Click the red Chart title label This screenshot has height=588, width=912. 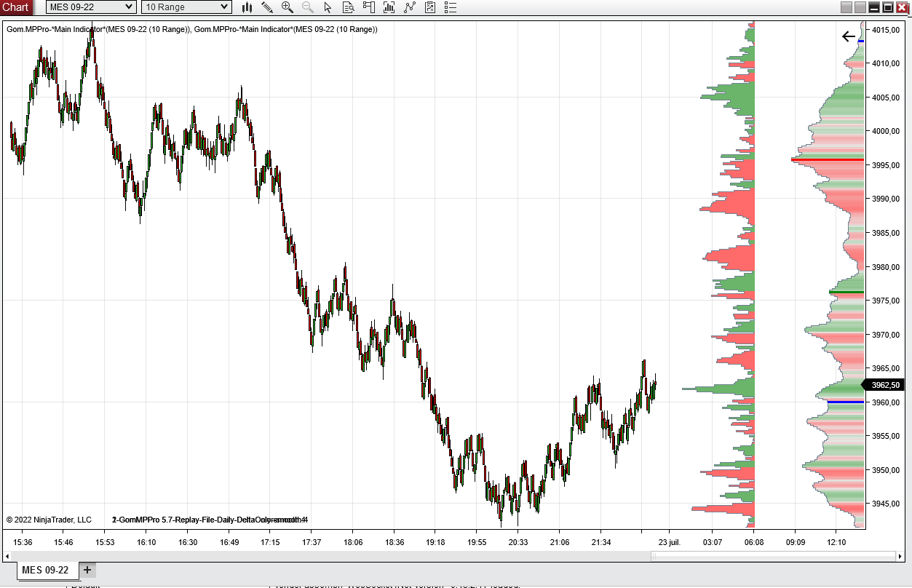pyautogui.click(x=16, y=7)
